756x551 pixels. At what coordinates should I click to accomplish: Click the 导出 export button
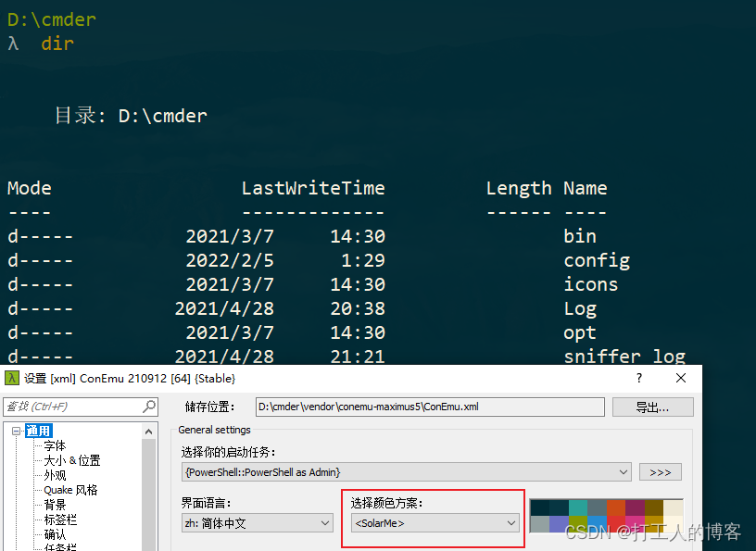pyautogui.click(x=653, y=407)
